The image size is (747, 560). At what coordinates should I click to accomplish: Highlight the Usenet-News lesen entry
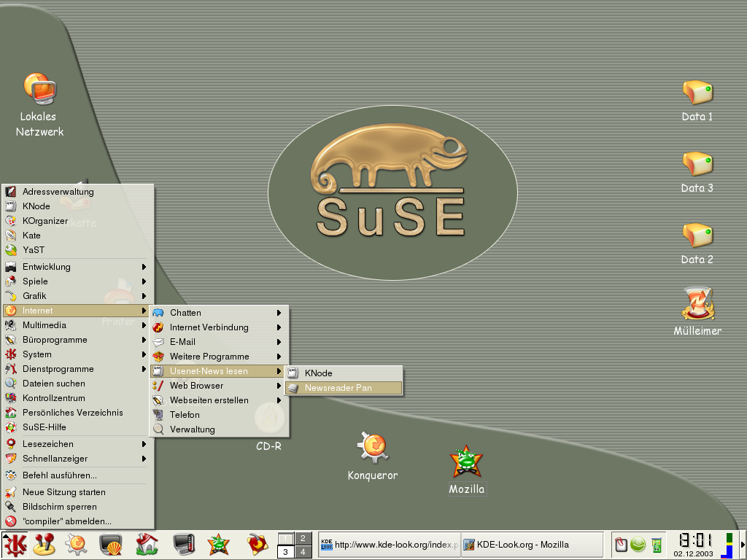coord(217,371)
